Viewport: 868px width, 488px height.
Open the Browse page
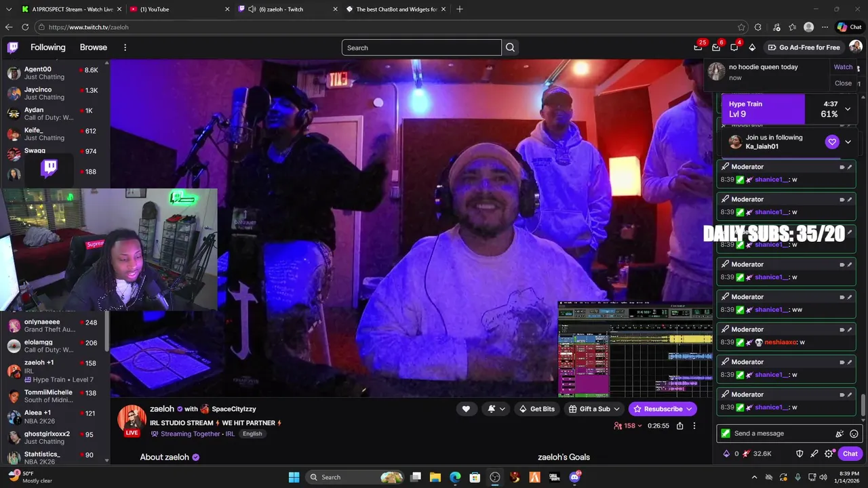point(94,47)
